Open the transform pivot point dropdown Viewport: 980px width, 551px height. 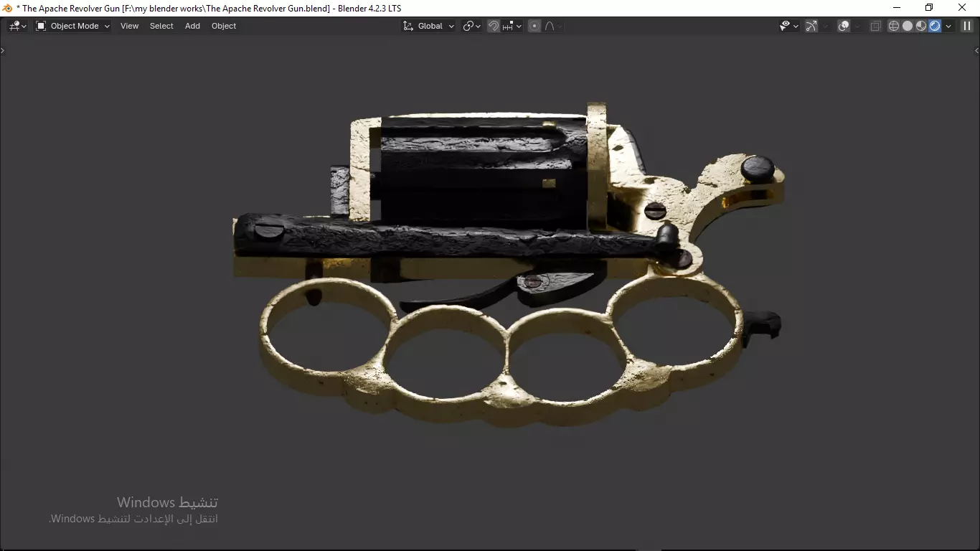471,26
